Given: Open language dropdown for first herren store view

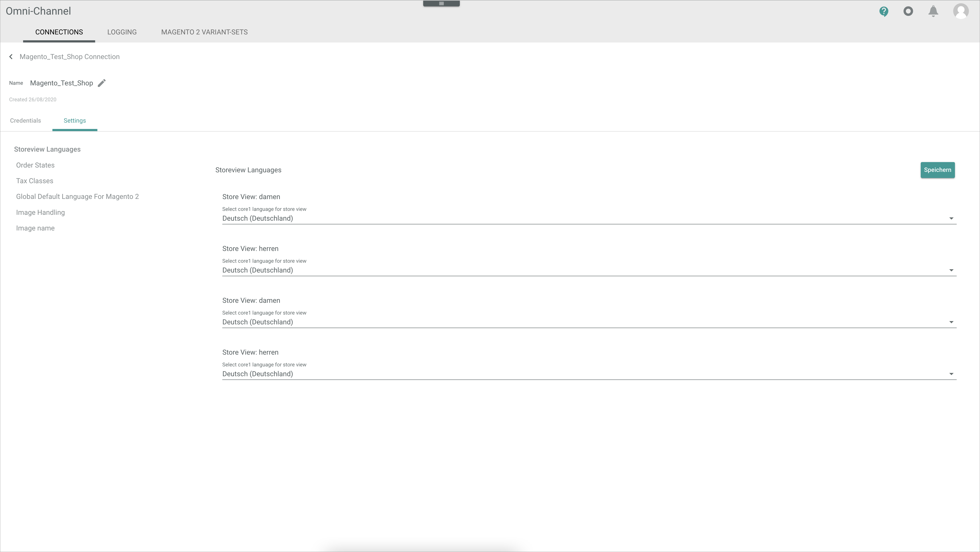Looking at the screenshot, I should pos(589,270).
